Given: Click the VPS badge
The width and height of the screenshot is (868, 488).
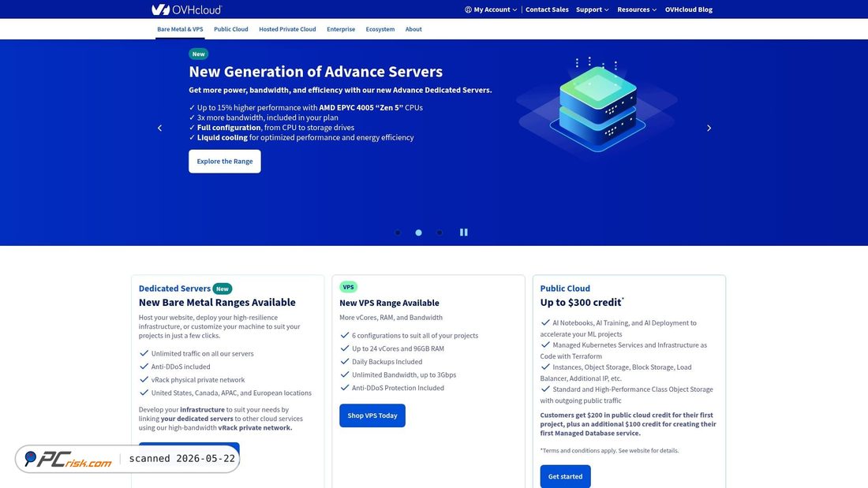Looking at the screenshot, I should click(x=348, y=287).
